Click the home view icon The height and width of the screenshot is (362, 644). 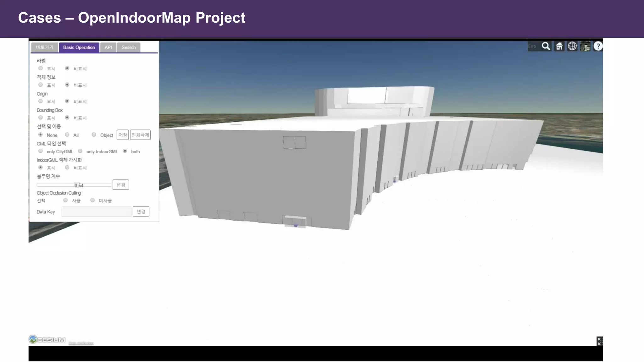click(559, 46)
